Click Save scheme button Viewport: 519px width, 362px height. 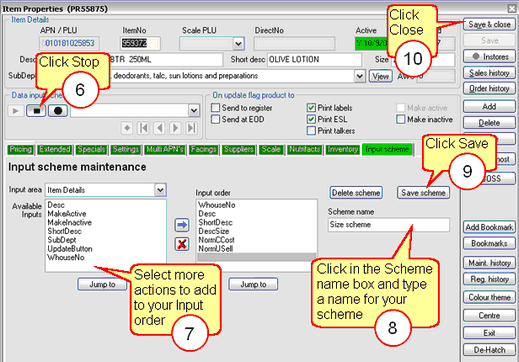click(423, 193)
